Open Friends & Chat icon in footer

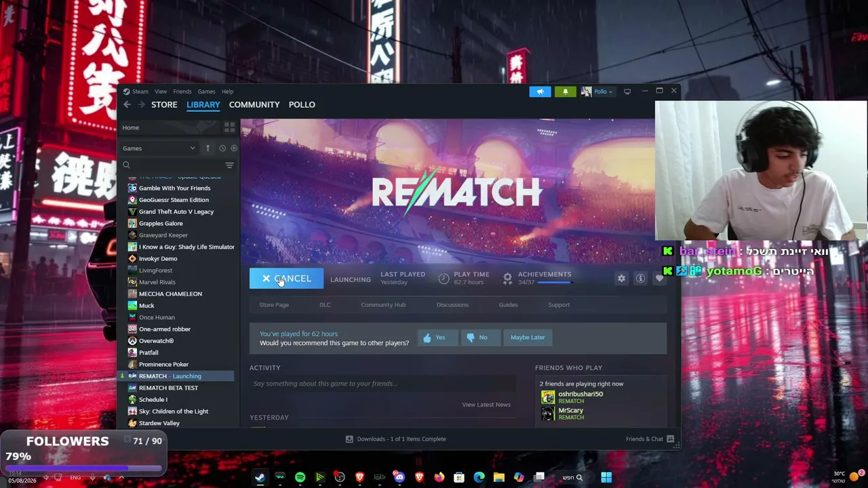click(x=670, y=439)
